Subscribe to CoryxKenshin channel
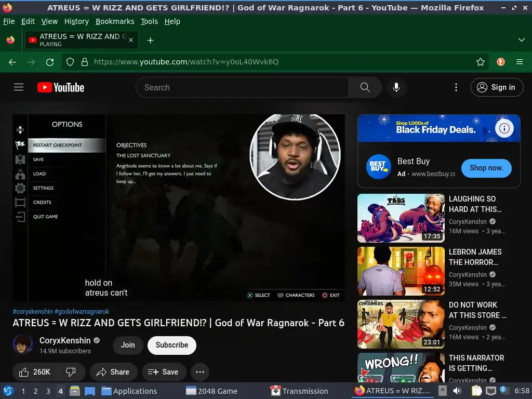Image resolution: width=532 pixels, height=399 pixels. coord(171,345)
